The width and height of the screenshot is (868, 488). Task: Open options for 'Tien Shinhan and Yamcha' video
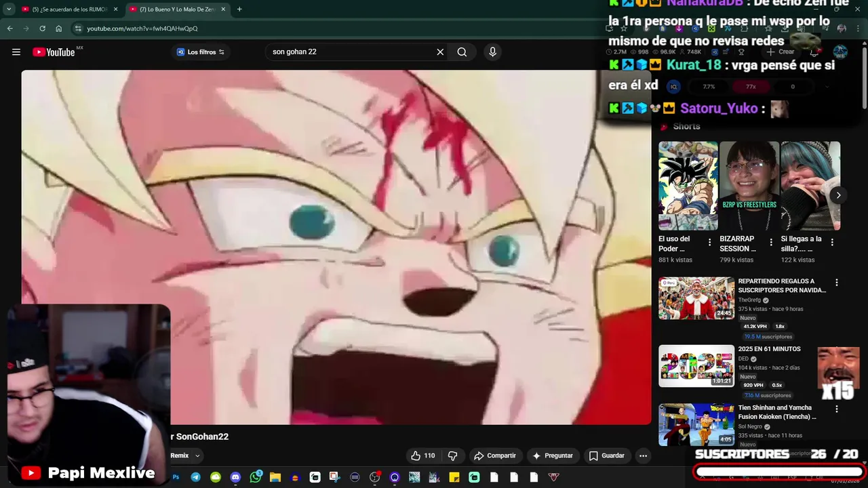click(x=837, y=409)
